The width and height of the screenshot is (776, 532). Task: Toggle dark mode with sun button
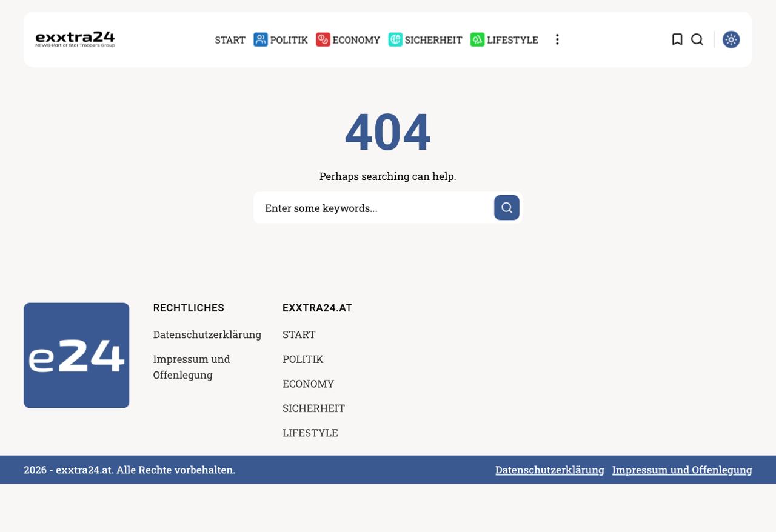[x=731, y=39]
